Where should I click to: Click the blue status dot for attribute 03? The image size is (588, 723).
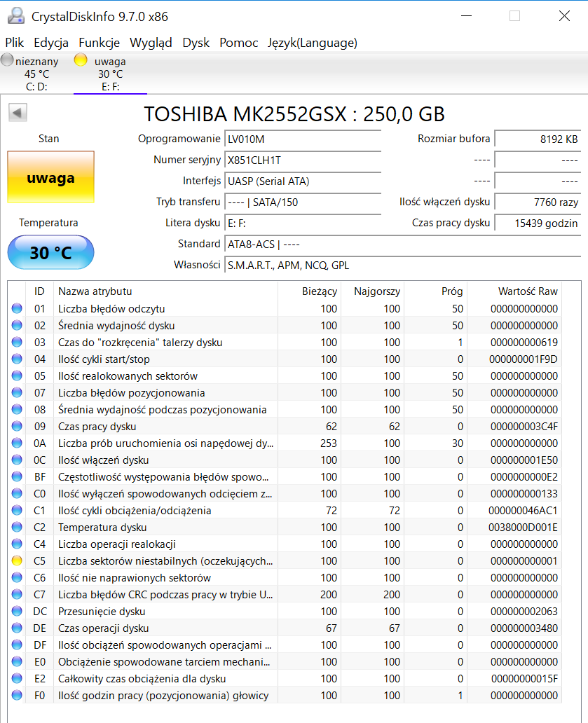(17, 342)
